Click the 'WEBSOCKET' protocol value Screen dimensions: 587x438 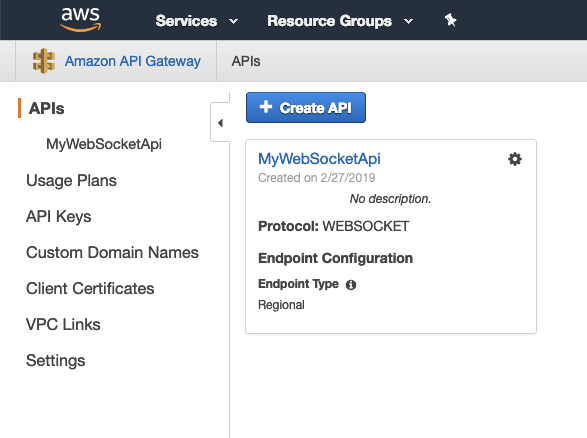(x=366, y=226)
